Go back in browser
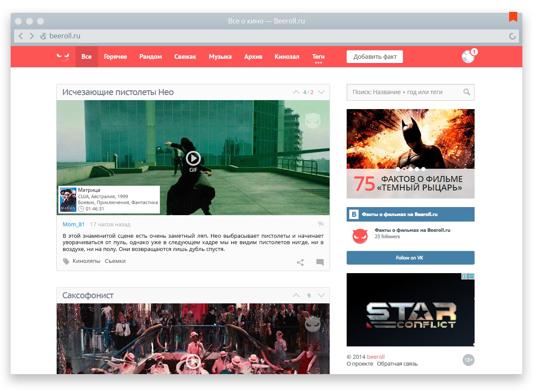 point(20,36)
